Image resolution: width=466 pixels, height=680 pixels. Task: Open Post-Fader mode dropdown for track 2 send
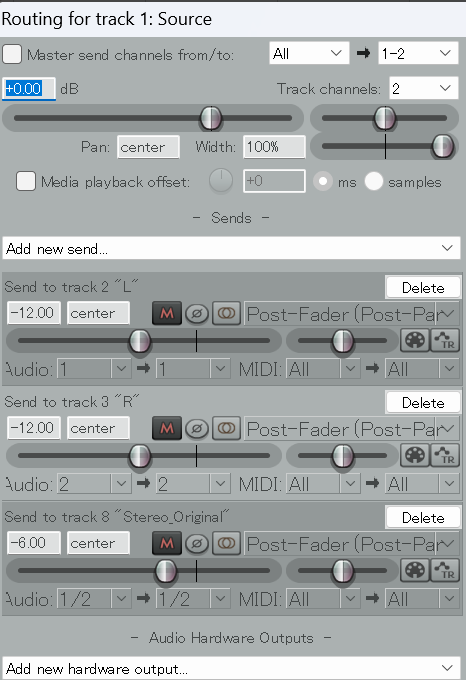click(x=352, y=314)
